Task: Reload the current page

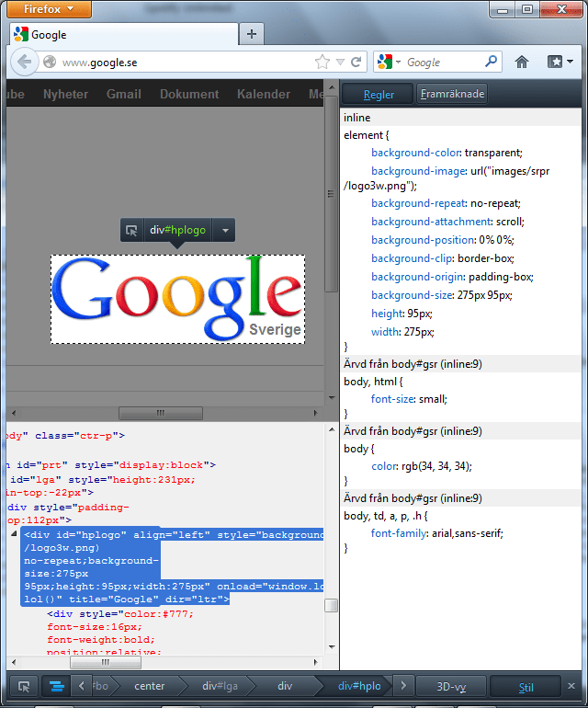Action: point(356,62)
